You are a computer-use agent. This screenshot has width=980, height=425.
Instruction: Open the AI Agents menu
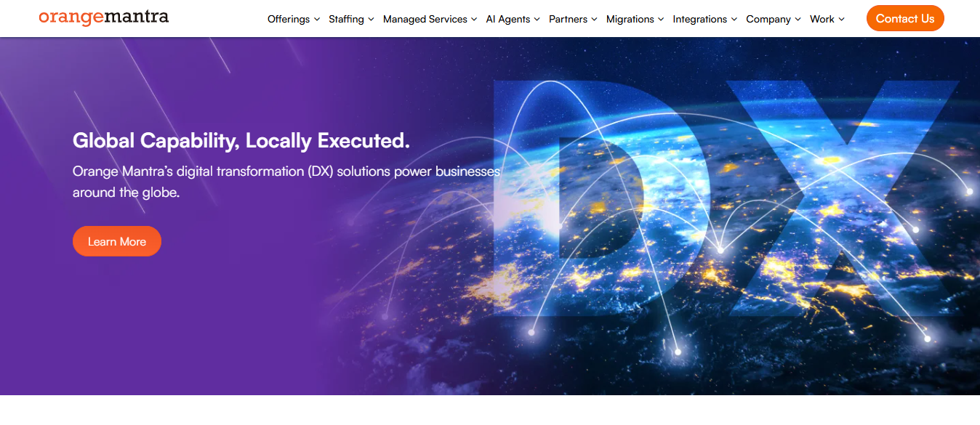[508, 20]
